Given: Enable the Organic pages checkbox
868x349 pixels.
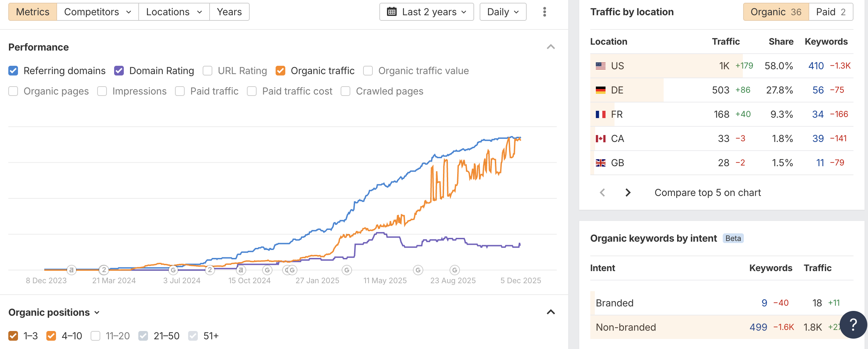Looking at the screenshot, I should 13,91.
